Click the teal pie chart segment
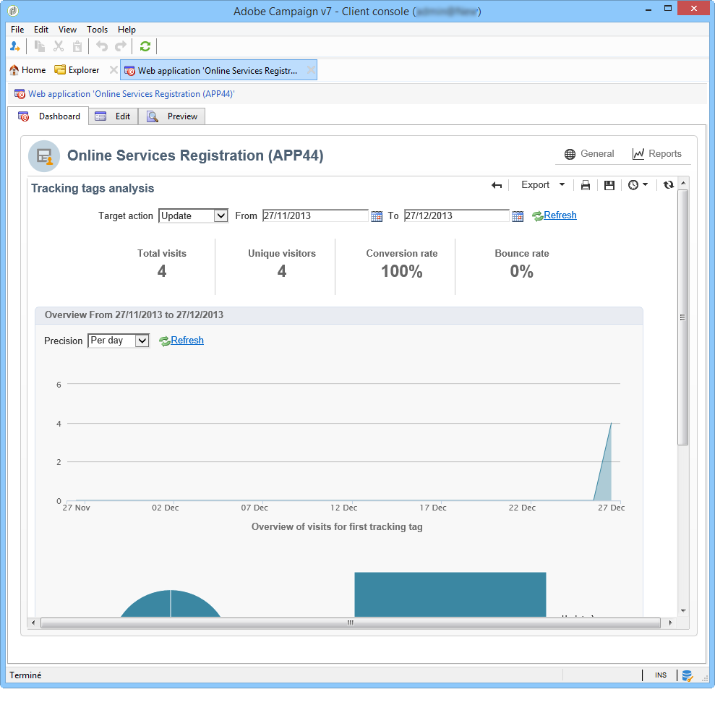This screenshot has height=705, width=728. [x=171, y=604]
